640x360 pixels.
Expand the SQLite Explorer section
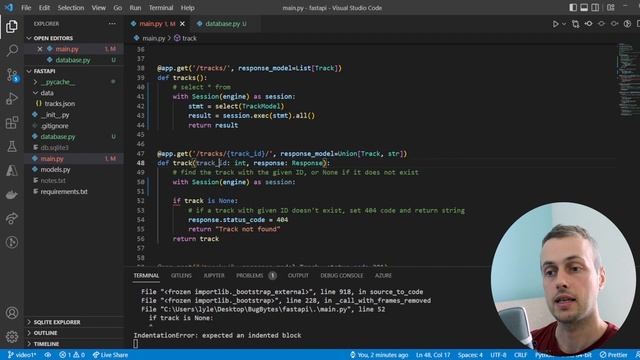pos(74,322)
